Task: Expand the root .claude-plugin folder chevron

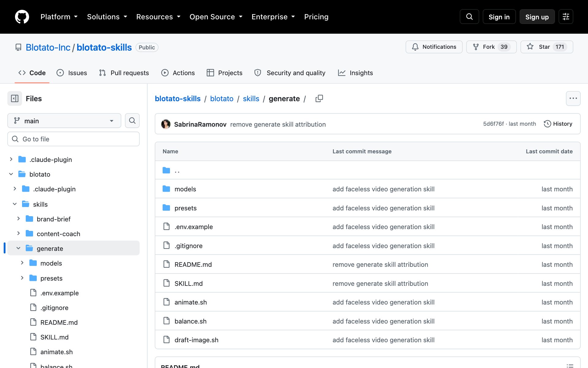Action: (x=11, y=159)
